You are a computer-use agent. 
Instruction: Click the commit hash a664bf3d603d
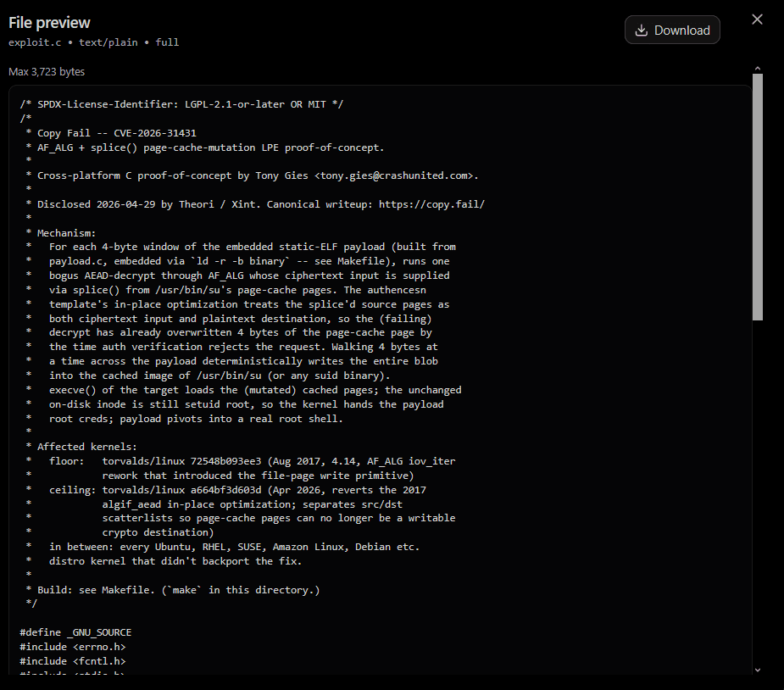pos(225,490)
